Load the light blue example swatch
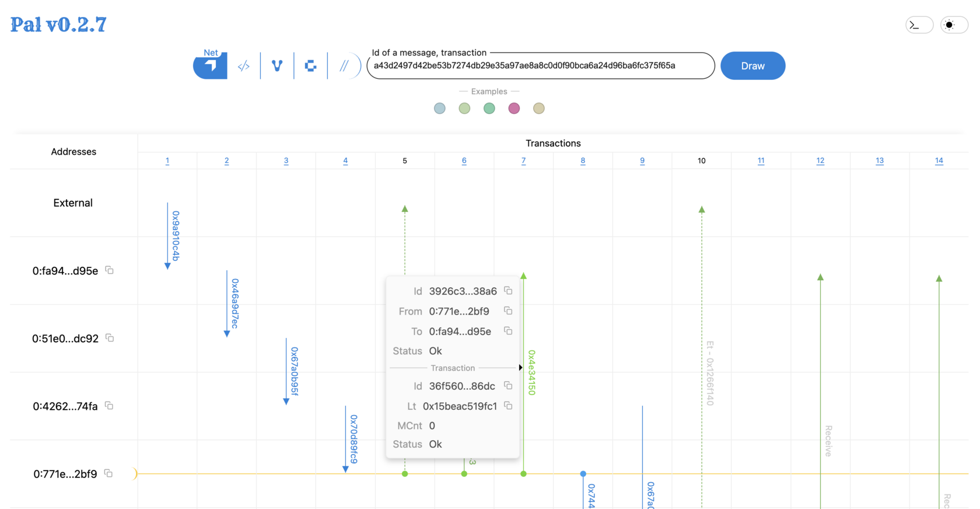The height and width of the screenshot is (509, 980). click(x=440, y=109)
